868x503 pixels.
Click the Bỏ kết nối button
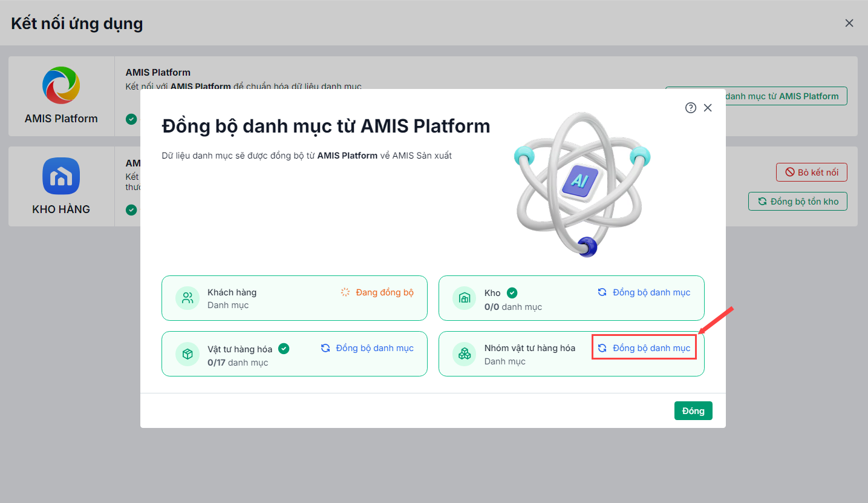click(x=811, y=173)
